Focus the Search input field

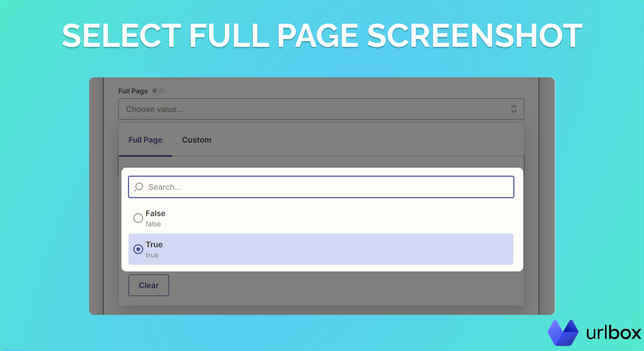coord(325,187)
